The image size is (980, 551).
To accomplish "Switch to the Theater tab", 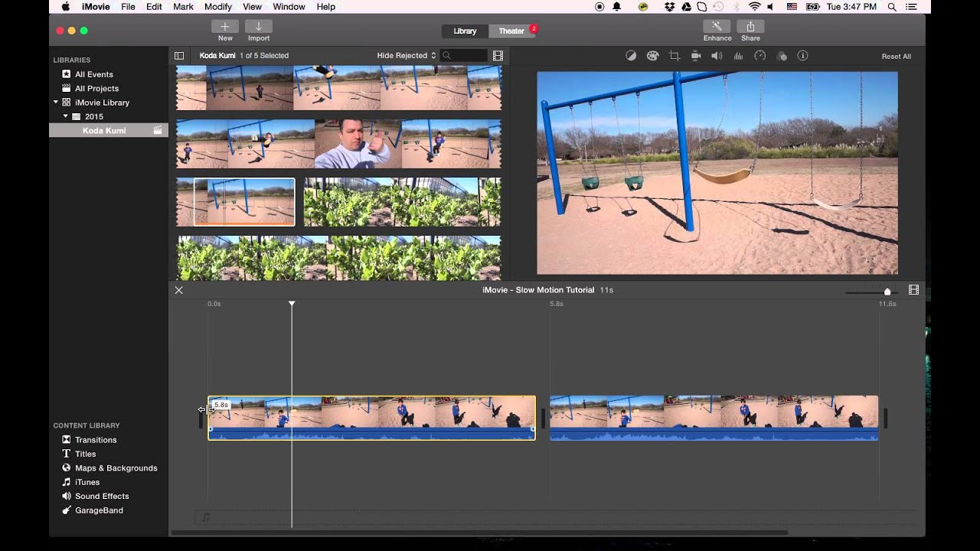I will [511, 31].
